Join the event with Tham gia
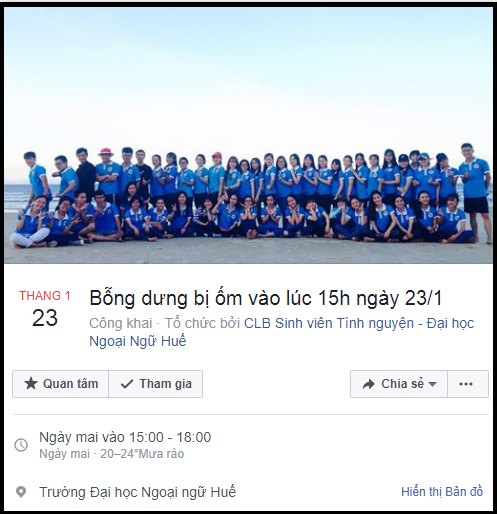This screenshot has width=497, height=514. (156, 384)
